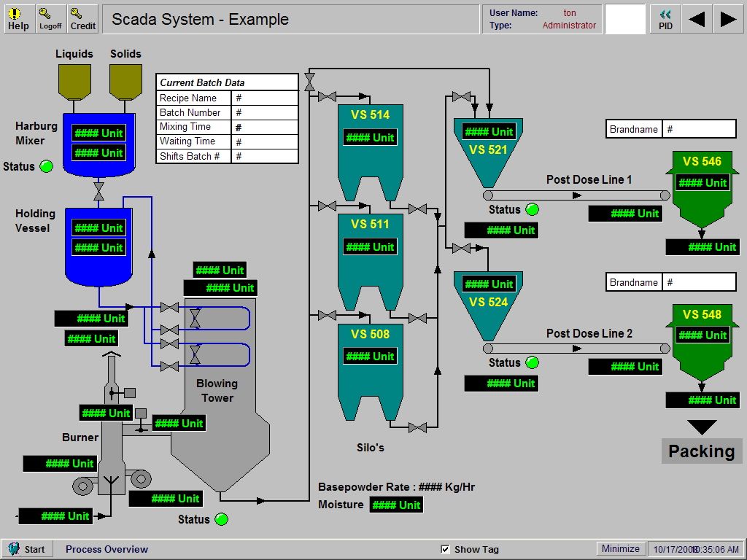The image size is (747, 560).
Task: Click the Minimize button
Action: tap(619, 548)
